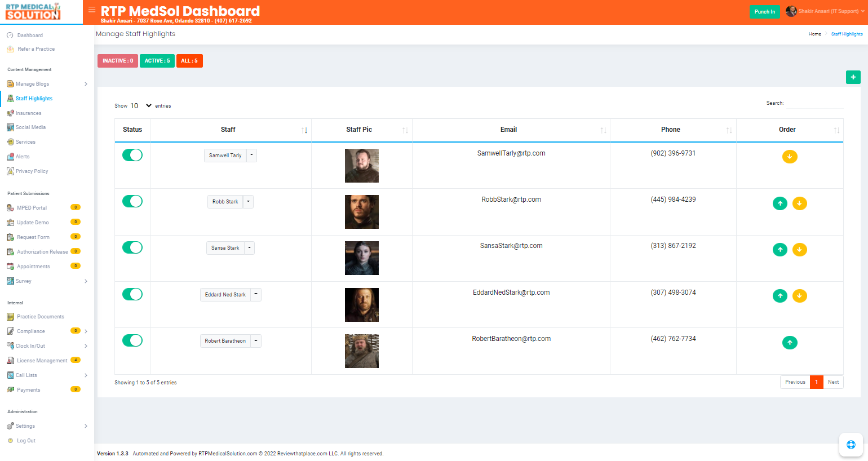868x461 pixels.
Task: Click Samwell Tarly's staff photo
Action: (362, 166)
